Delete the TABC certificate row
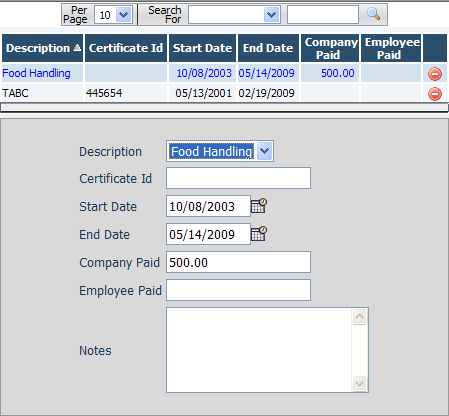The height and width of the screenshot is (416, 449). click(435, 94)
